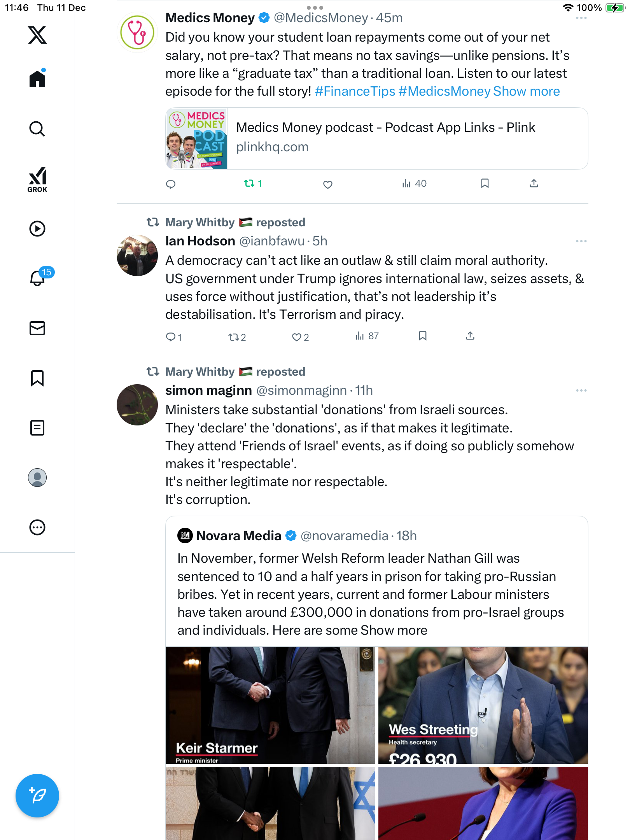View the Keir Starmer image
Image resolution: width=630 pixels, height=840 pixels.
pyautogui.click(x=270, y=705)
